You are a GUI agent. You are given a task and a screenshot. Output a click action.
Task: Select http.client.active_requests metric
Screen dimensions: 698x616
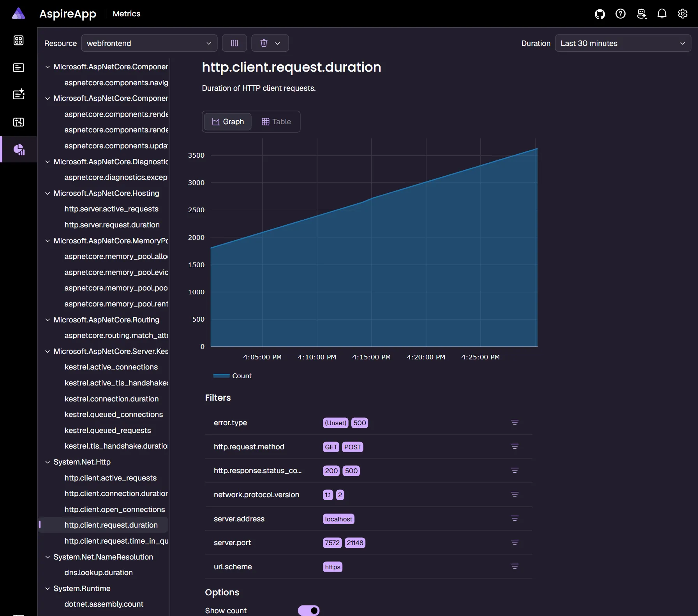pyautogui.click(x=111, y=478)
